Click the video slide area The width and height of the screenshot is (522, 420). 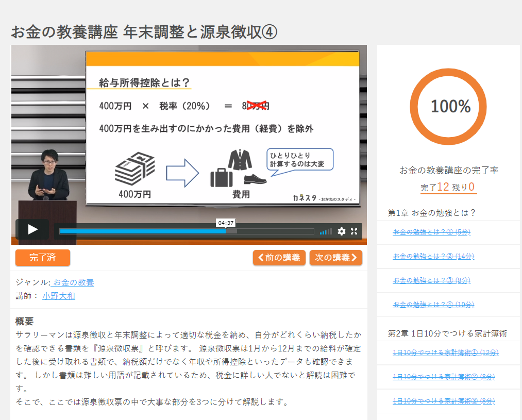(222, 129)
